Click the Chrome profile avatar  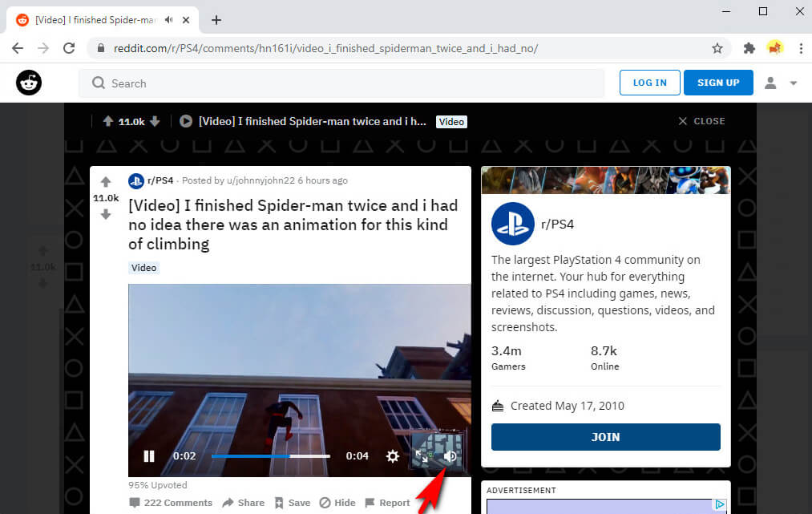775,47
